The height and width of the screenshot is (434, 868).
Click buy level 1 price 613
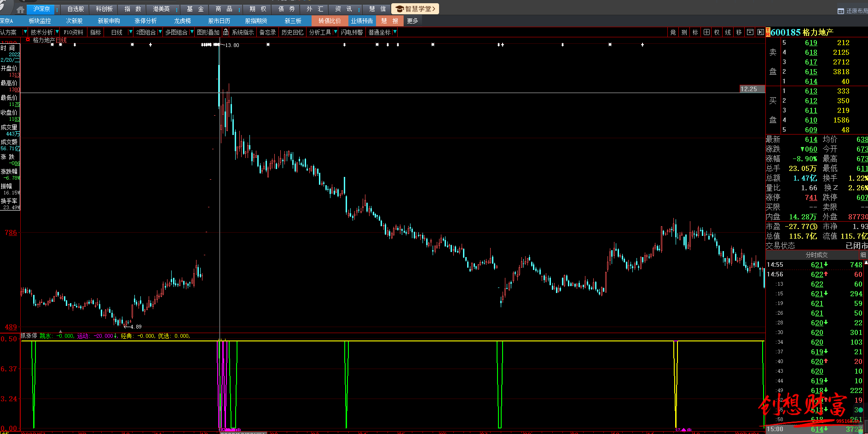tap(811, 91)
